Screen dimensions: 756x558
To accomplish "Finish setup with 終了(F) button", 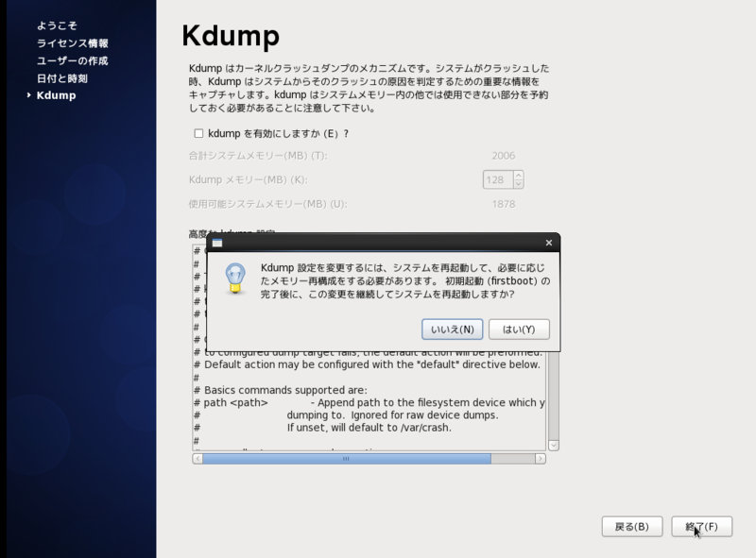I will click(x=701, y=527).
